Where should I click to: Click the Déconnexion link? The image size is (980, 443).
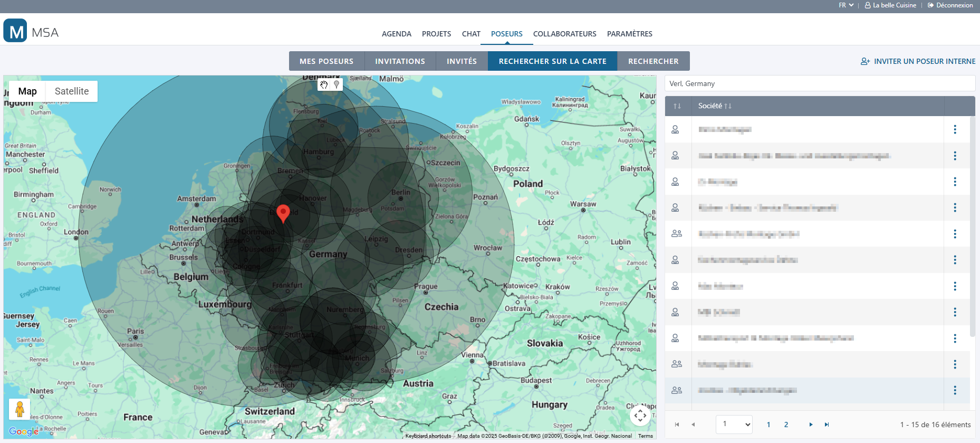click(950, 5)
